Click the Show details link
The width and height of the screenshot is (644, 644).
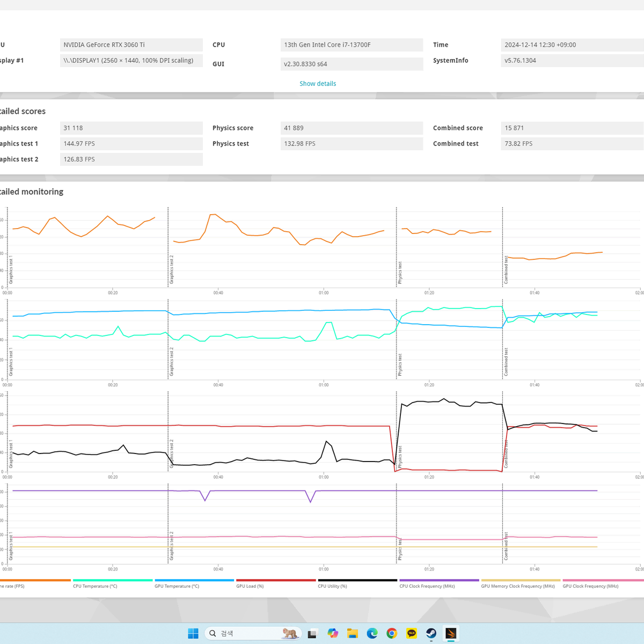click(x=318, y=84)
